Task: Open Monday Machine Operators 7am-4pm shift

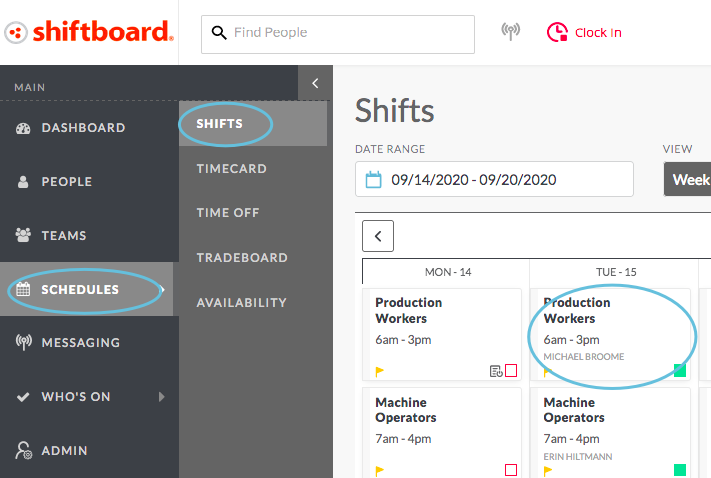Action: pos(442,432)
